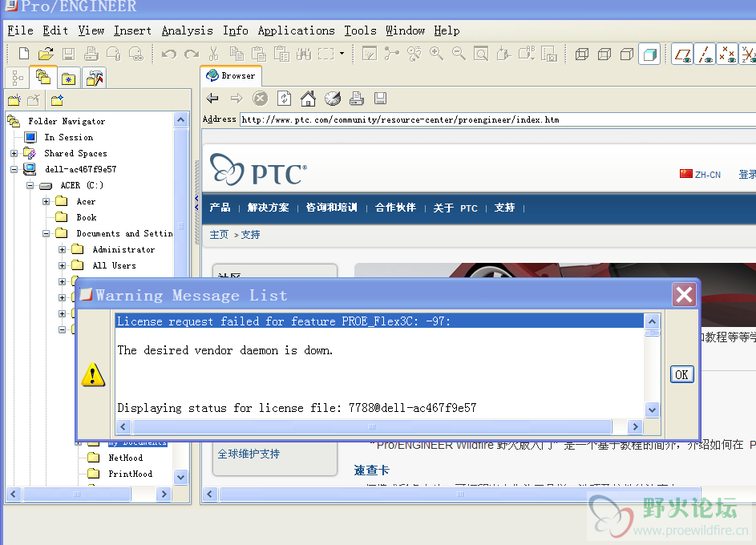Collapse the Documents and Settings folder
The height and width of the screenshot is (545, 756).
tap(46, 234)
